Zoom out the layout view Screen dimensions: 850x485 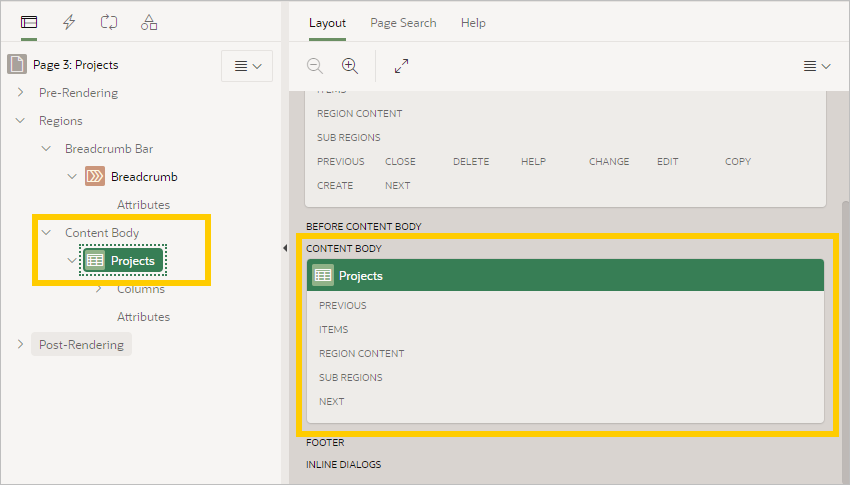[x=314, y=66]
